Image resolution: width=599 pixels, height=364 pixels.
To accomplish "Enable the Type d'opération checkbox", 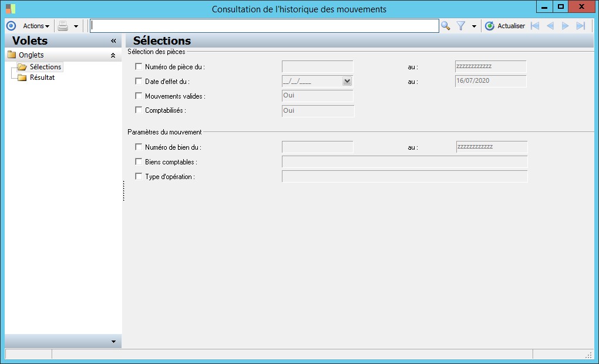I will 139,176.
